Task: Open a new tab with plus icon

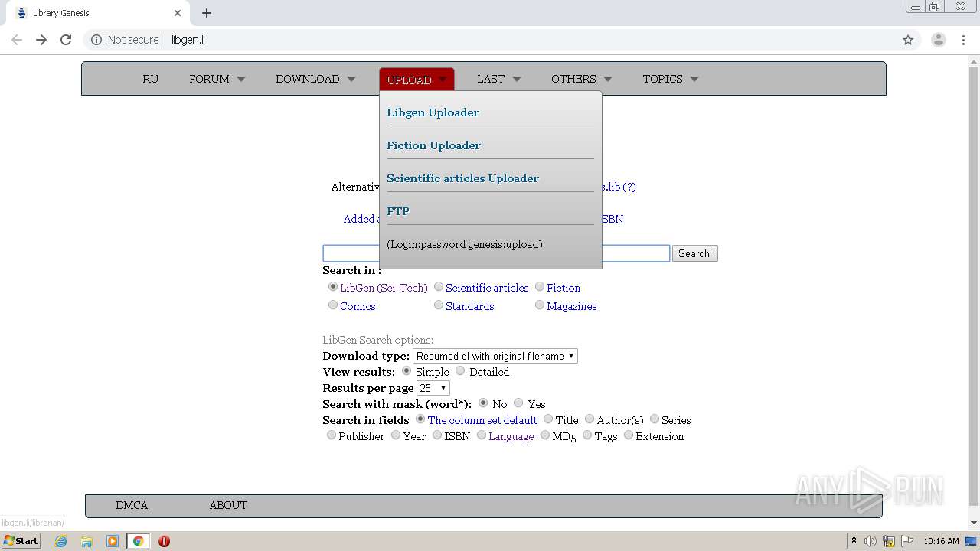Action: (207, 13)
